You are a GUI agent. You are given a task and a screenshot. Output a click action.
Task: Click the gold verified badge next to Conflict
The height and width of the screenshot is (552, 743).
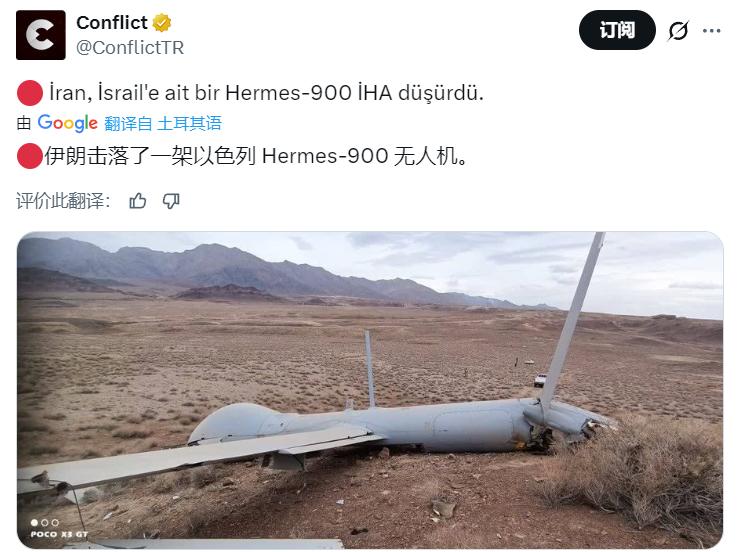click(x=162, y=23)
